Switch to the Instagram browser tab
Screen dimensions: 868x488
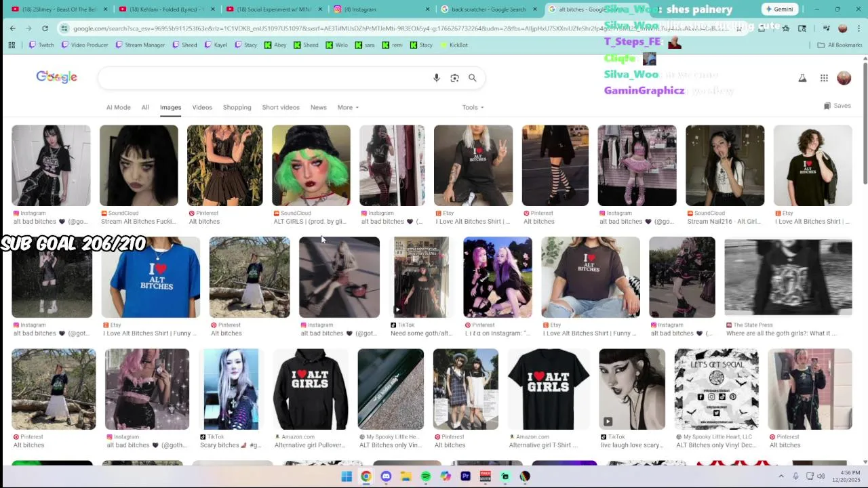click(x=382, y=9)
